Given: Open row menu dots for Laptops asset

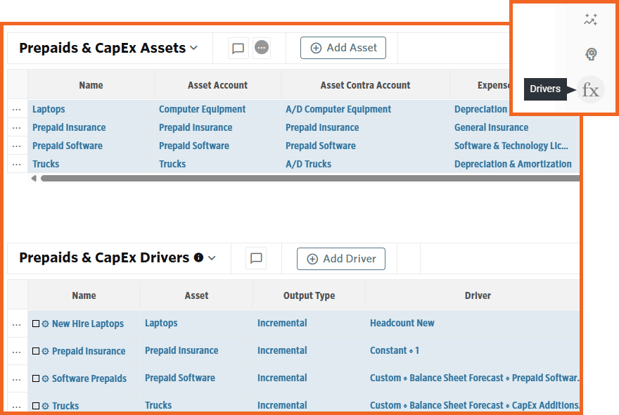Looking at the screenshot, I should [x=16, y=110].
